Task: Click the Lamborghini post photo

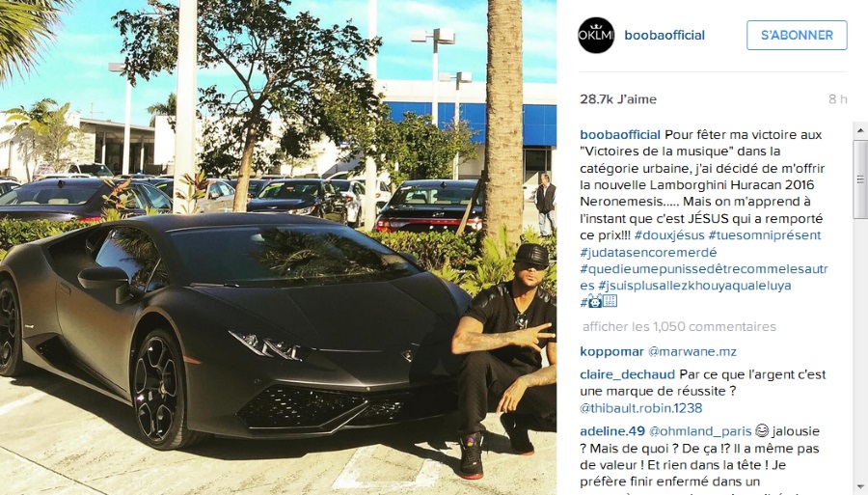Action: 278,247
